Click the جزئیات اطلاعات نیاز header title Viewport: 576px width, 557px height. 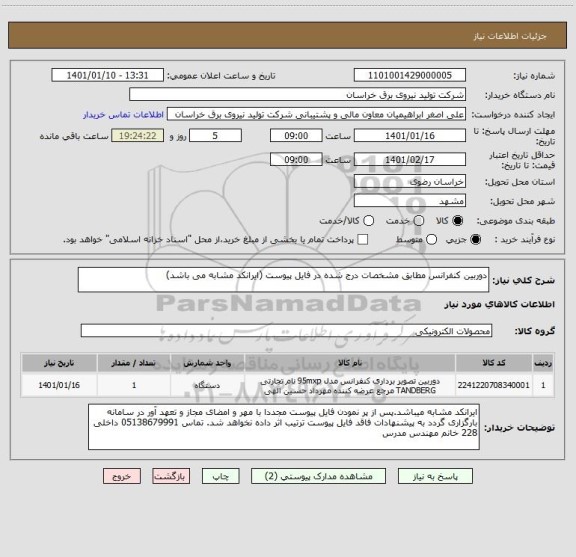[510, 36]
